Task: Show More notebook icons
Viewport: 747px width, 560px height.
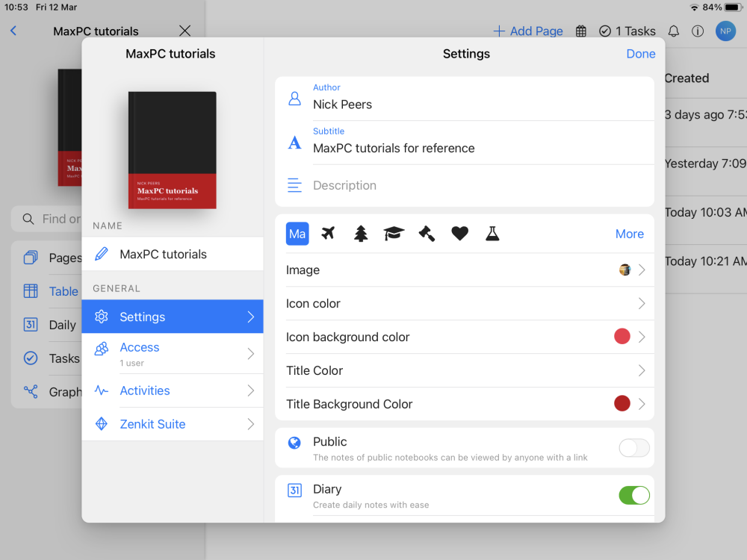Action: point(629,234)
